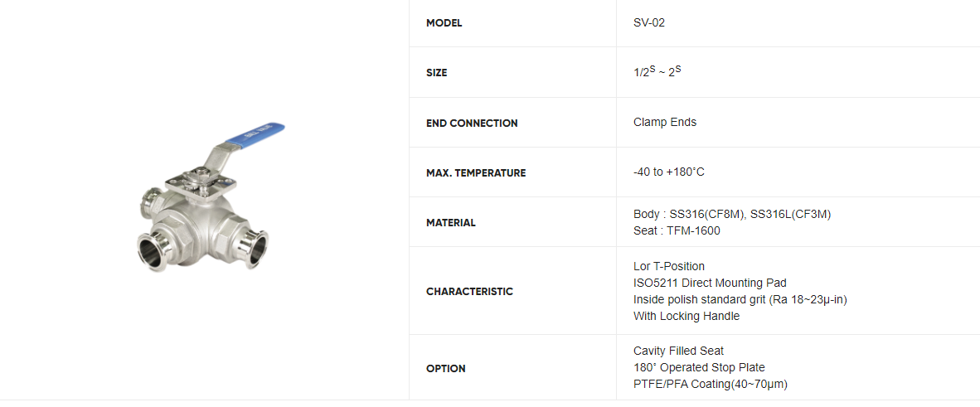Click the MATERIAL row label
This screenshot has width=980, height=407.
(450, 223)
